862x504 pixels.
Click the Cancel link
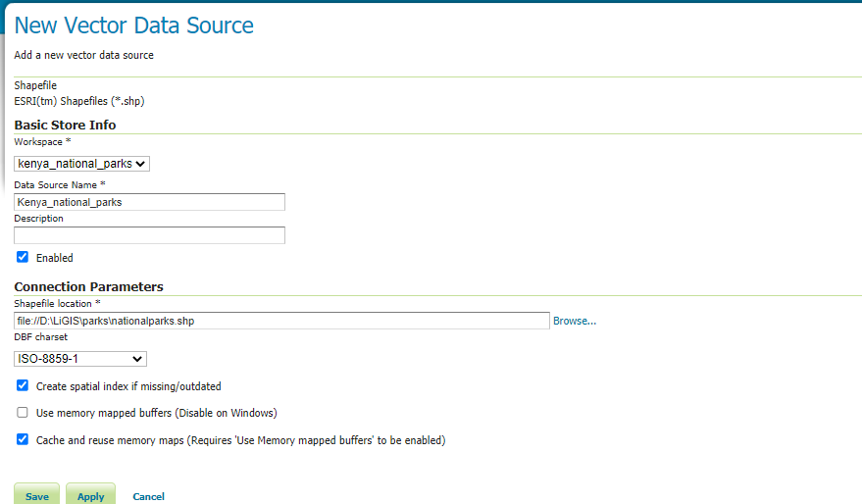(148, 496)
